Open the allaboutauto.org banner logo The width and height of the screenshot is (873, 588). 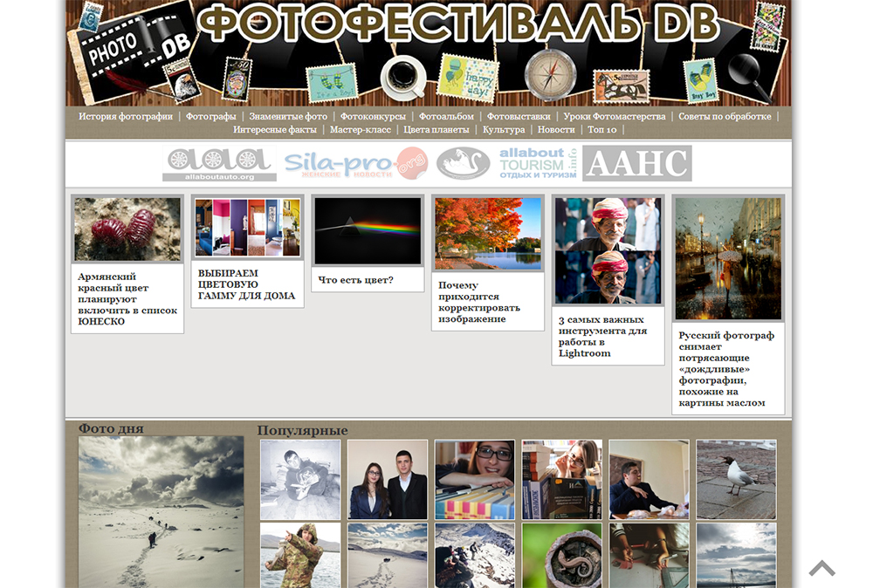(x=219, y=164)
